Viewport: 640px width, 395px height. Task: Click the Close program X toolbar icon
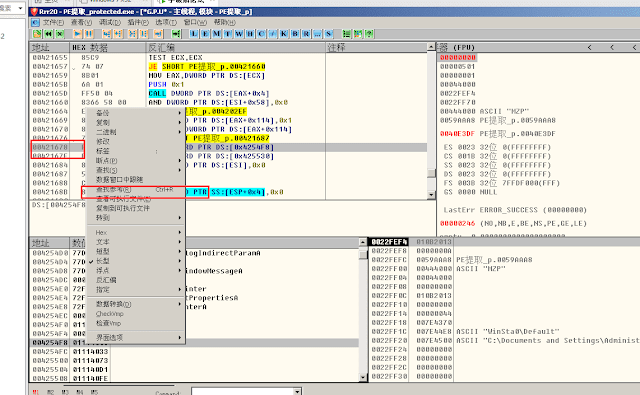click(60, 34)
